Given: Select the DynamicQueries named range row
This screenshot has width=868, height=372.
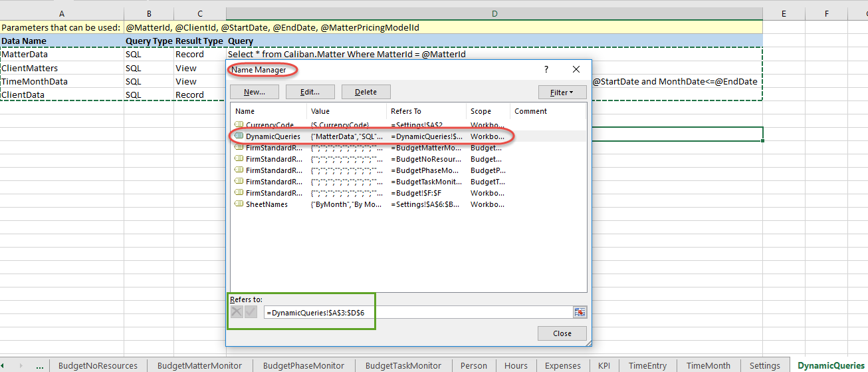Looking at the screenshot, I should point(272,136).
